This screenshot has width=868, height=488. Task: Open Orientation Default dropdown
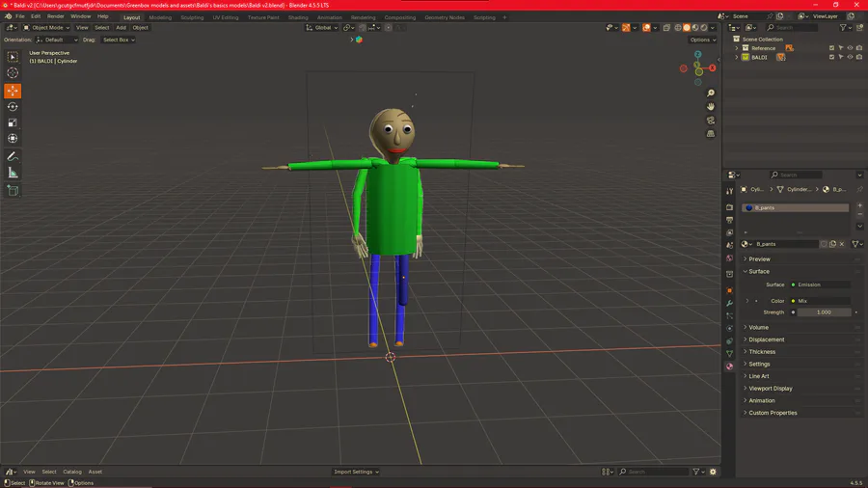pyautogui.click(x=57, y=40)
